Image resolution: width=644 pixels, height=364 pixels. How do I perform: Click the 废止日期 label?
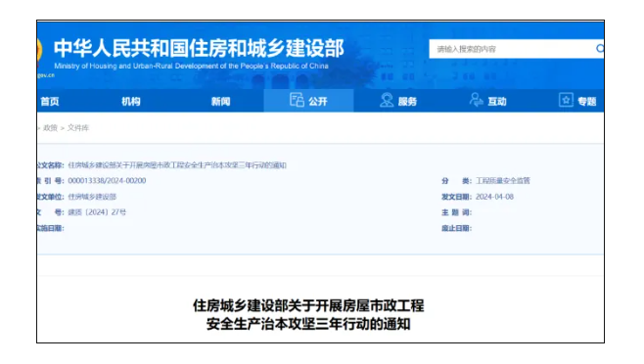point(456,228)
